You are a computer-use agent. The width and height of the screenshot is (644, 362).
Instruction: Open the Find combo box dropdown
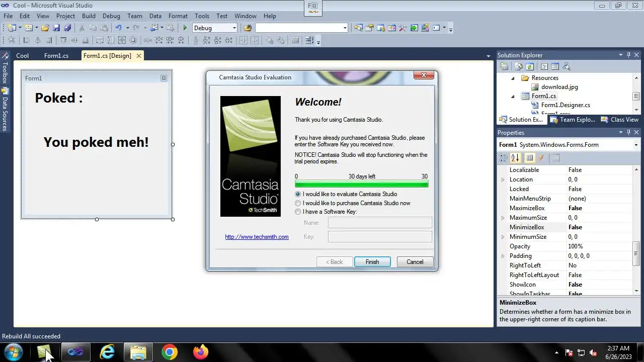coord(345,28)
